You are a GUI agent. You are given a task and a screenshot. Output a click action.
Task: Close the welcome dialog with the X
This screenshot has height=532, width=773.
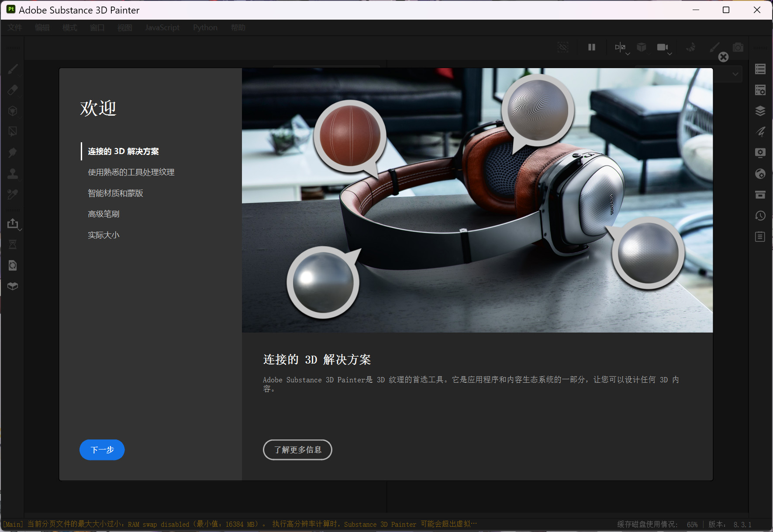[x=724, y=57]
